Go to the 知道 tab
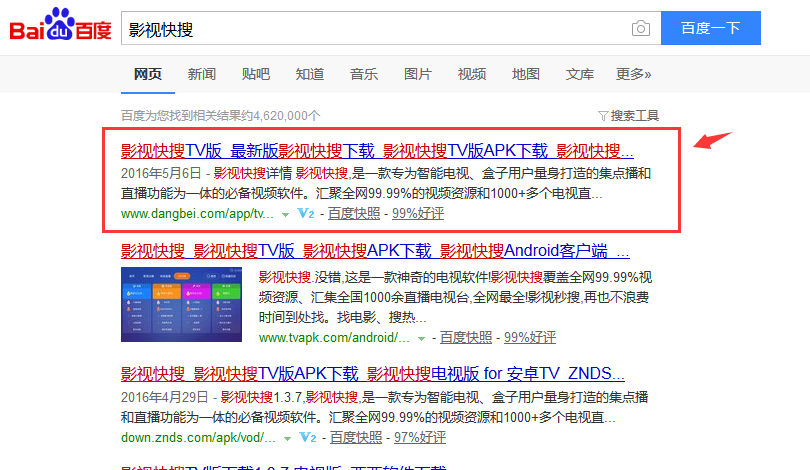 [309, 74]
